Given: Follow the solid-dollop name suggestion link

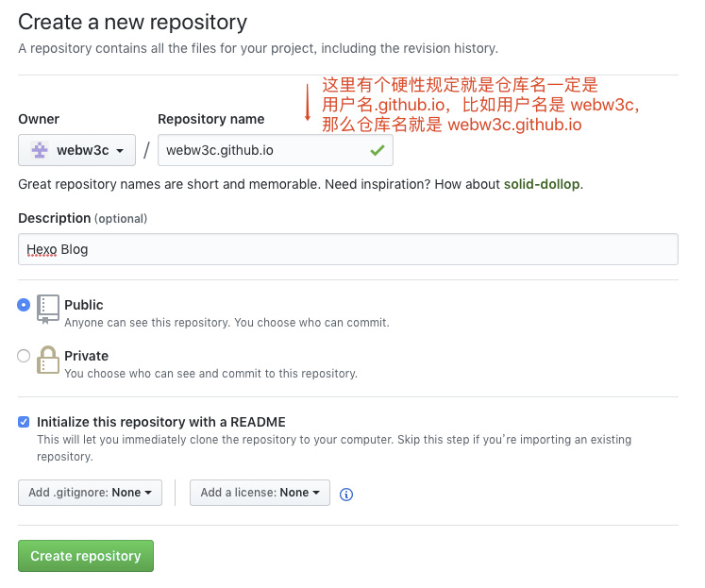Looking at the screenshot, I should coord(542,184).
